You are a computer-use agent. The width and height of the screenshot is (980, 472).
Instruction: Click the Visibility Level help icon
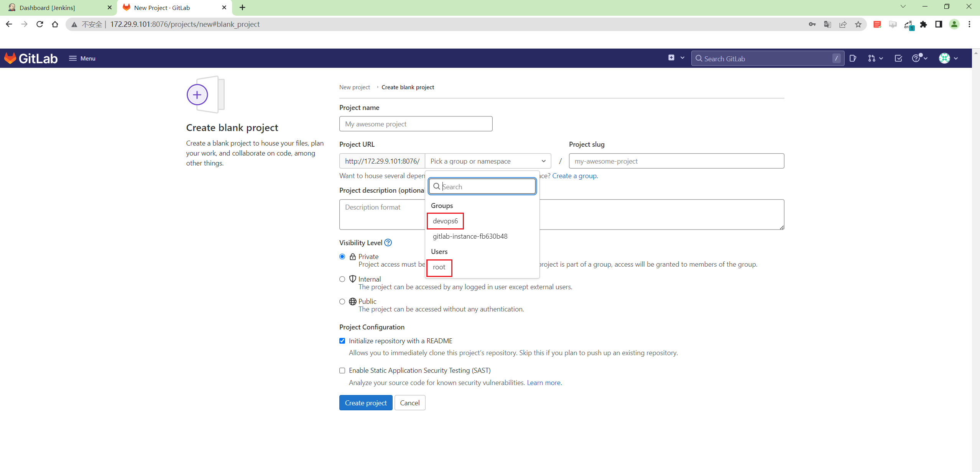(388, 243)
